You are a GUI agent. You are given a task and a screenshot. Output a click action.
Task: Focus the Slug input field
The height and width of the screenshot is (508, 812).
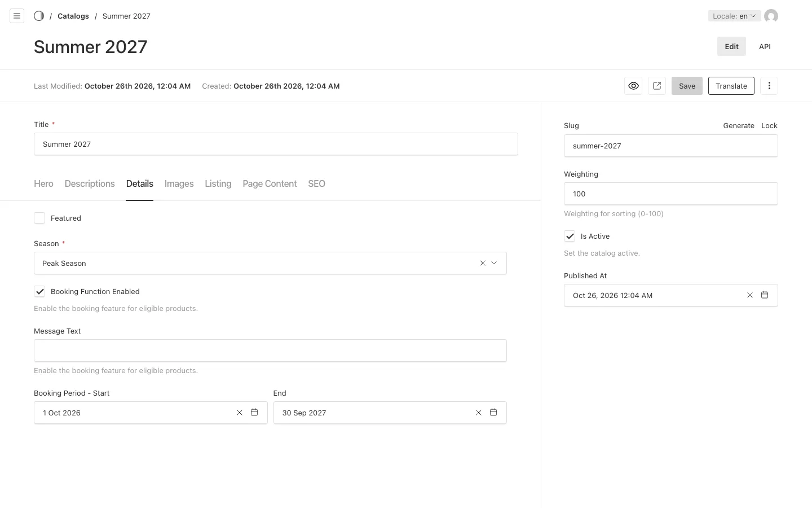(x=671, y=146)
